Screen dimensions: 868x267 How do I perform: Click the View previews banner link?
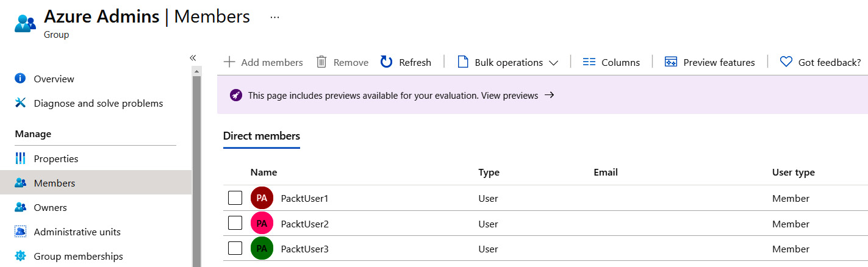click(510, 95)
